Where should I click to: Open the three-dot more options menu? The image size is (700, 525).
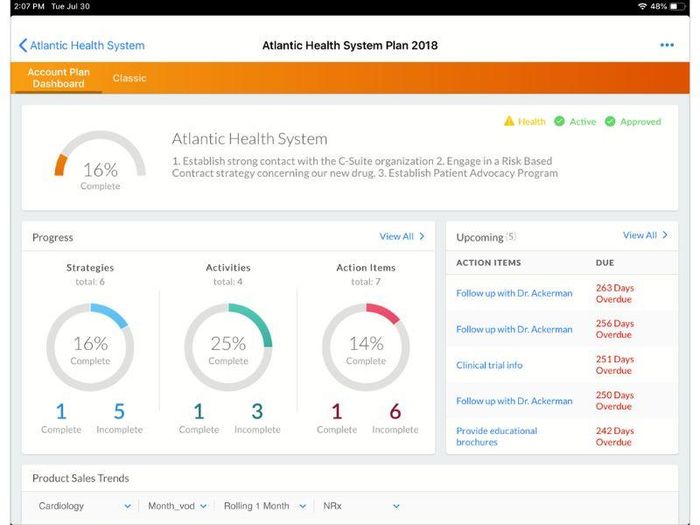(667, 45)
